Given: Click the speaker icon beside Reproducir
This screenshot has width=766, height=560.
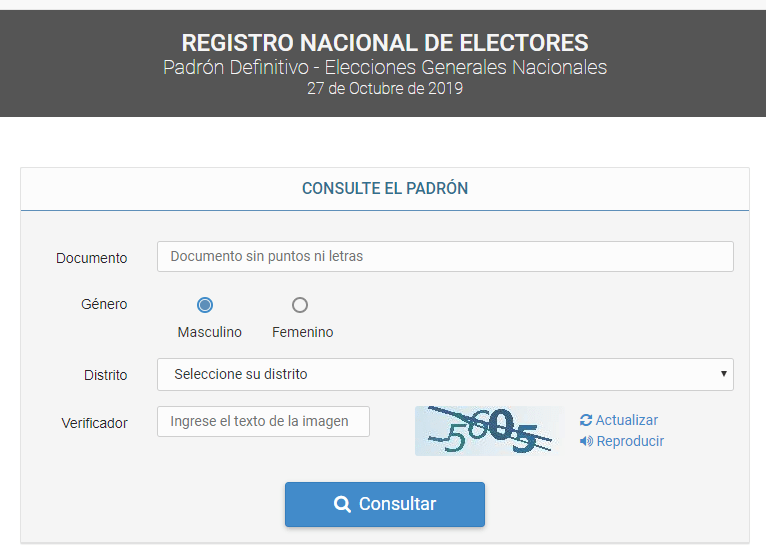Looking at the screenshot, I should click(x=586, y=441).
